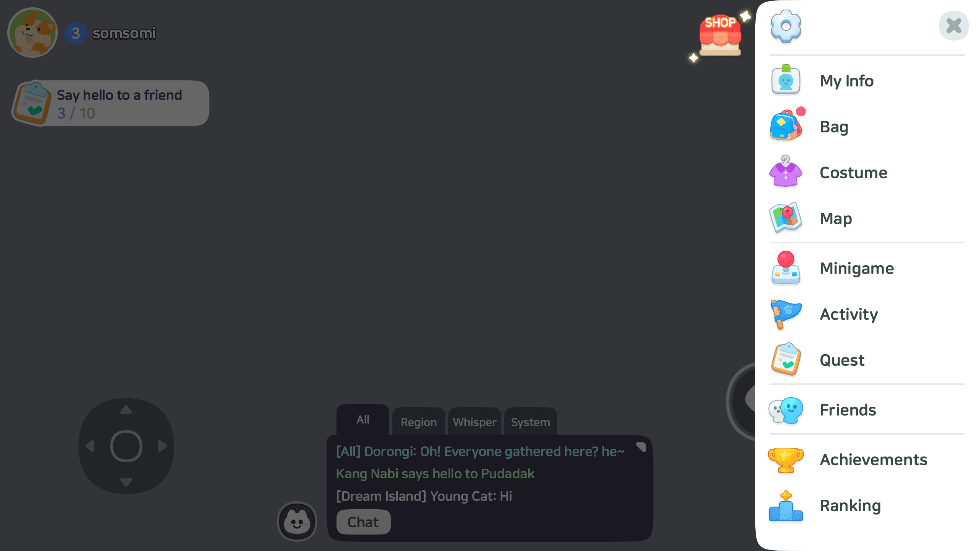Open the Map icon
The height and width of the screenshot is (551, 980).
tap(786, 217)
